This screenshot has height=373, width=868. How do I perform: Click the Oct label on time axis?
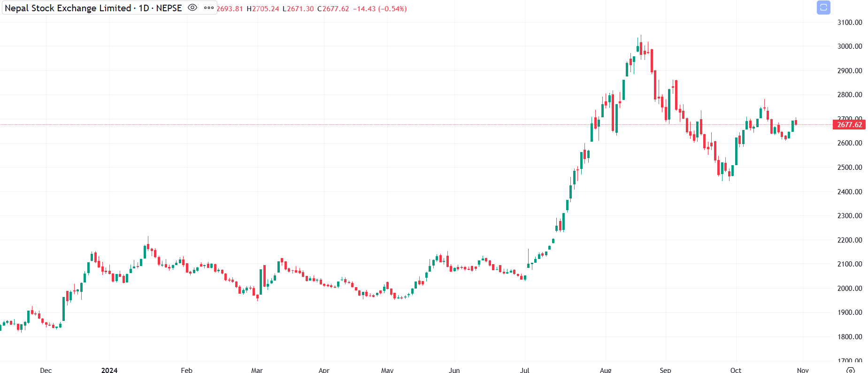click(736, 370)
